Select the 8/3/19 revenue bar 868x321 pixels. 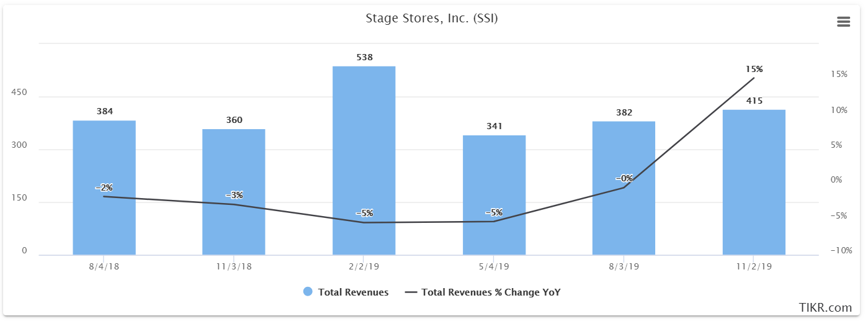click(624, 188)
